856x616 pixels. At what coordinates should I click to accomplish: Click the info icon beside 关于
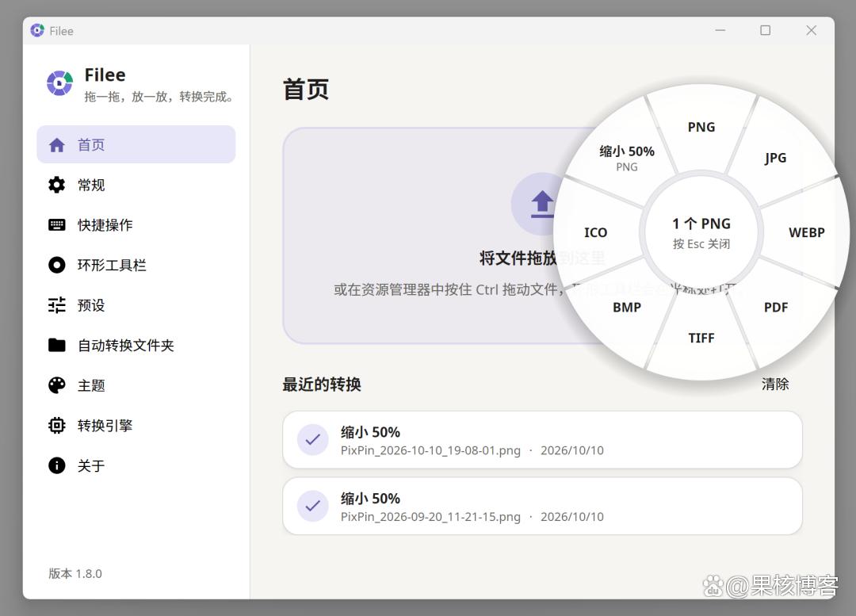pyautogui.click(x=57, y=465)
